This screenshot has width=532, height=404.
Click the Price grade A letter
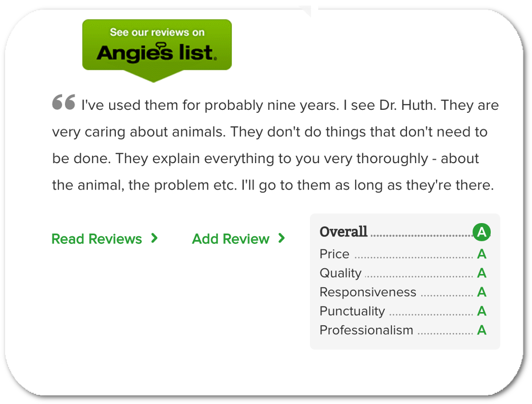482,254
